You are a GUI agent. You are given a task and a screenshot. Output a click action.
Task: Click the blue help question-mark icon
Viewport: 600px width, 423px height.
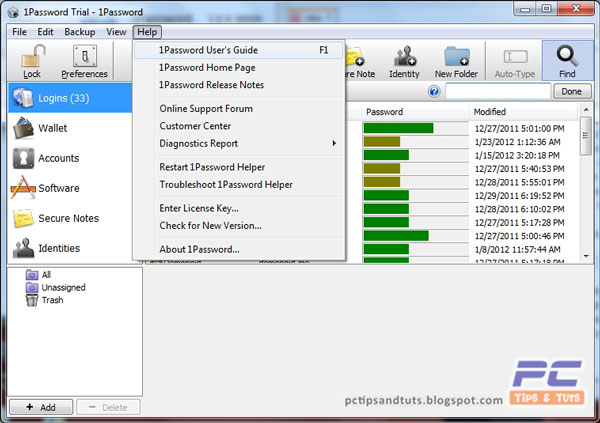(x=434, y=91)
